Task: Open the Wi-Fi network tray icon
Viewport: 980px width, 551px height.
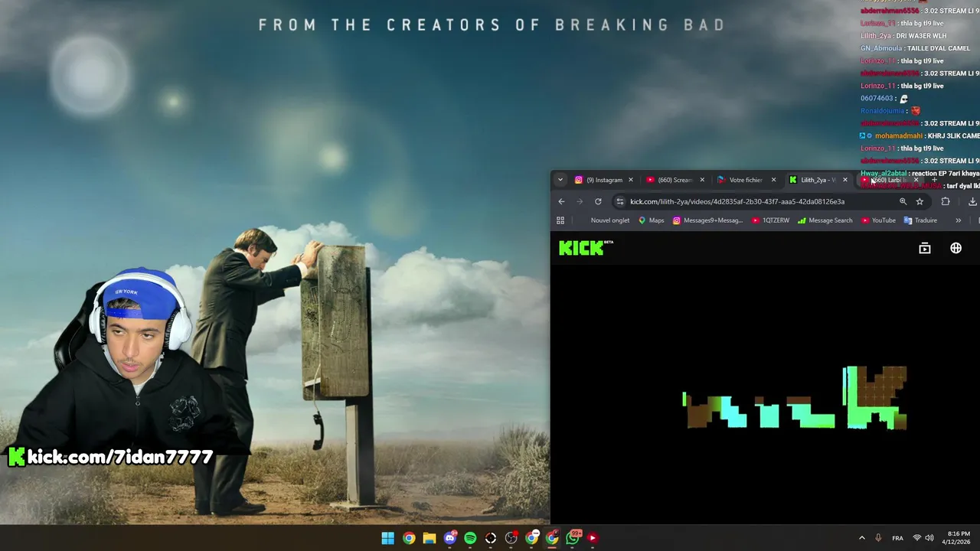Action: click(917, 538)
